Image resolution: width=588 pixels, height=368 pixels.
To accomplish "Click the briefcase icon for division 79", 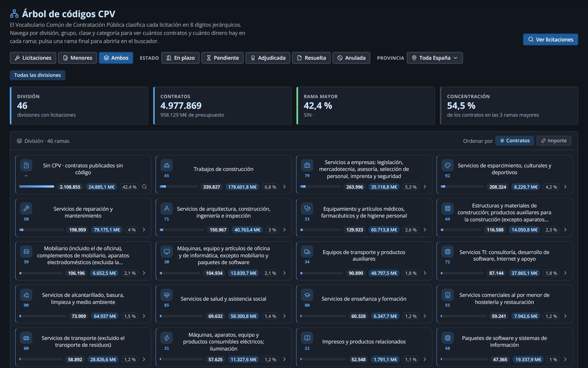I will tap(307, 165).
